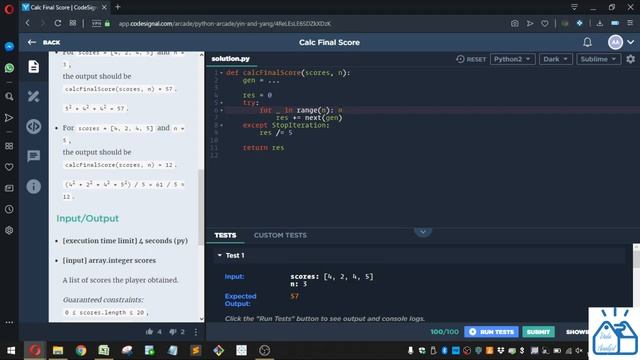Open the info icon in CodeSignal sidebar
Viewport: 640px width, 360px height.
click(x=33, y=187)
